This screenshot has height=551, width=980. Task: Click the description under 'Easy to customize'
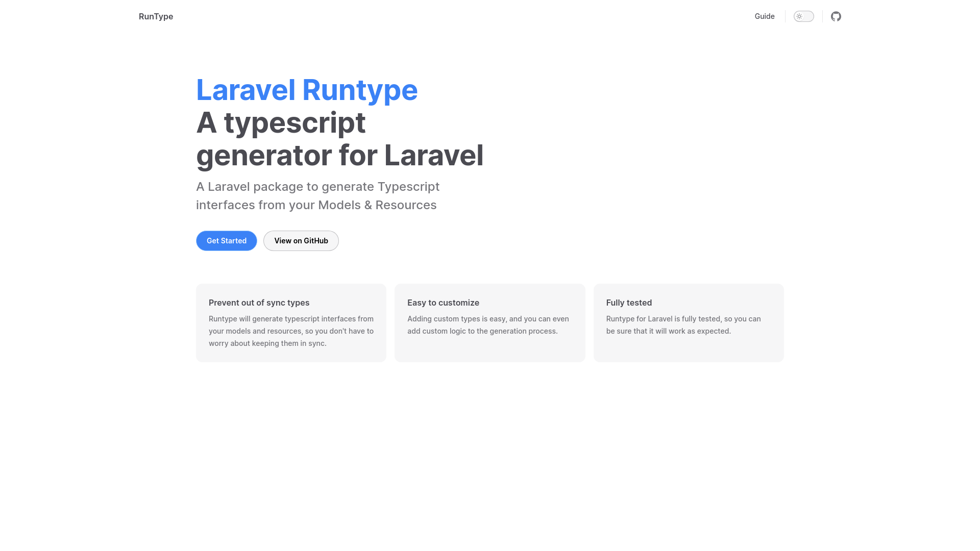point(488,325)
